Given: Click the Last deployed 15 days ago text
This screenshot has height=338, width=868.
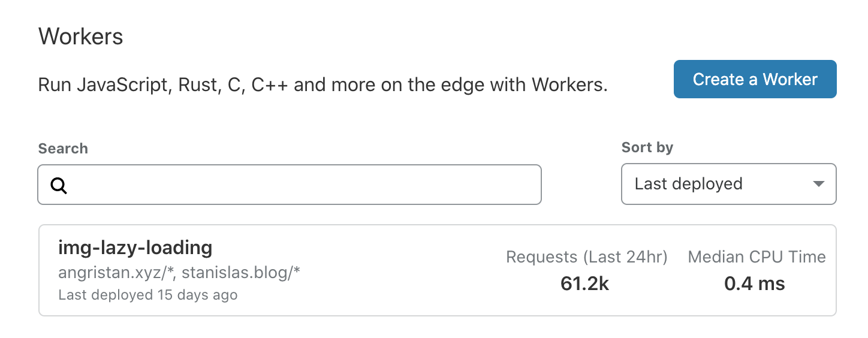Looking at the screenshot, I should coord(147,295).
